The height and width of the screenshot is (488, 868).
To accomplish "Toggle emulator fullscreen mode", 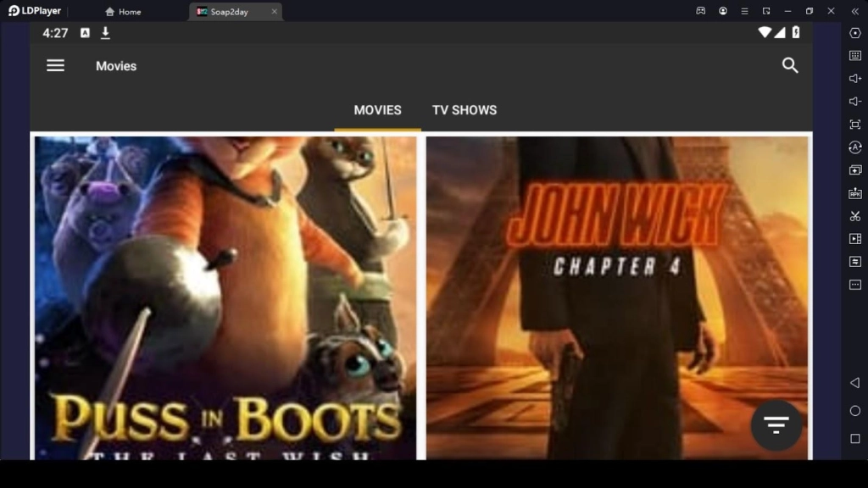I will click(854, 125).
